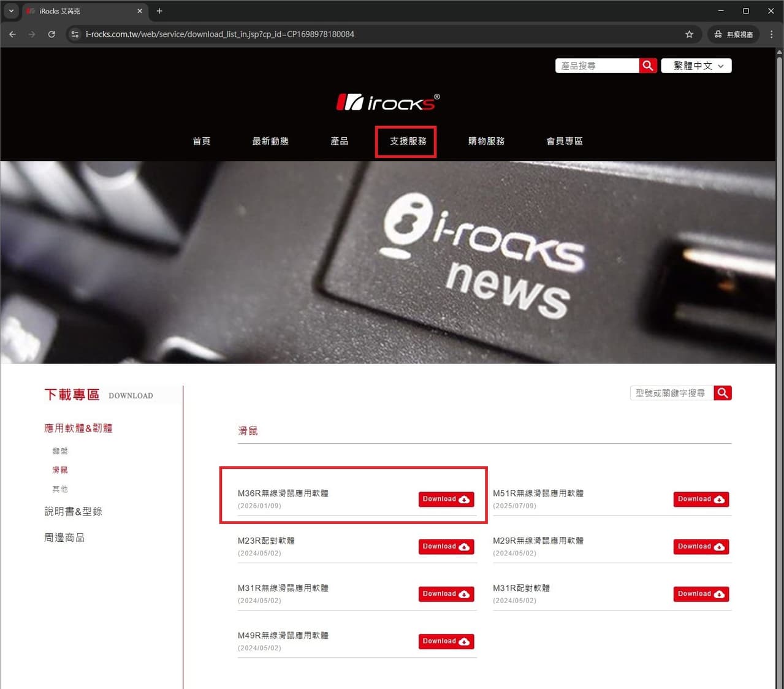Click the M29R無線滑鼠應用軟體 title text
This screenshot has height=689, width=784.
point(538,541)
